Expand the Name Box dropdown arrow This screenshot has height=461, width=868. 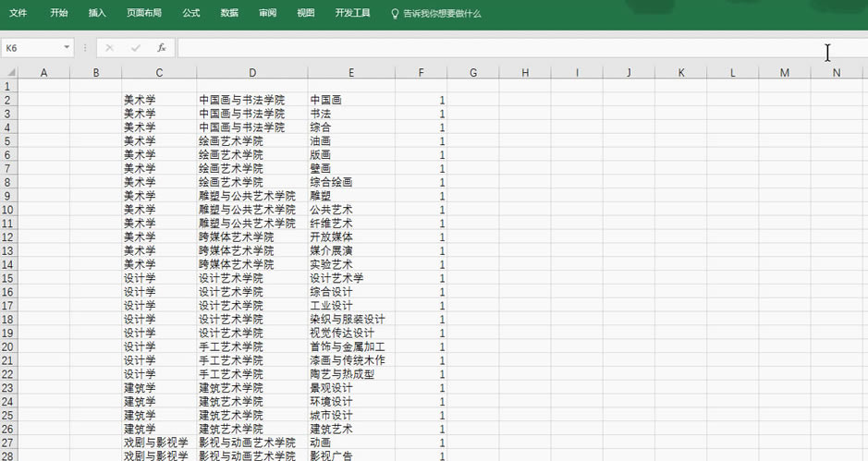click(x=67, y=47)
